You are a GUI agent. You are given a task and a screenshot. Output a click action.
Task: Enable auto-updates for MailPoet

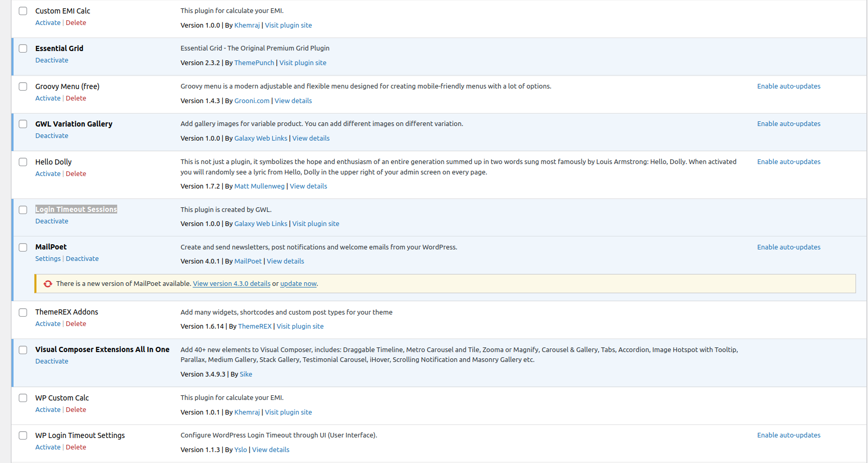(x=789, y=247)
